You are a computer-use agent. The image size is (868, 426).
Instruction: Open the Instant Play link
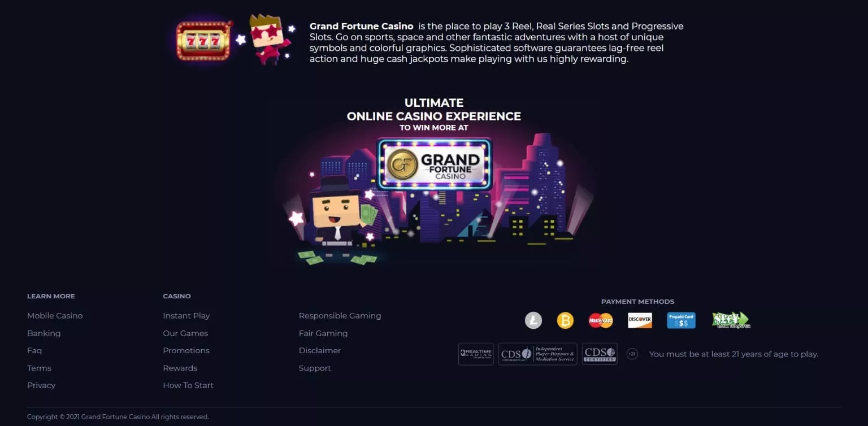[186, 316]
